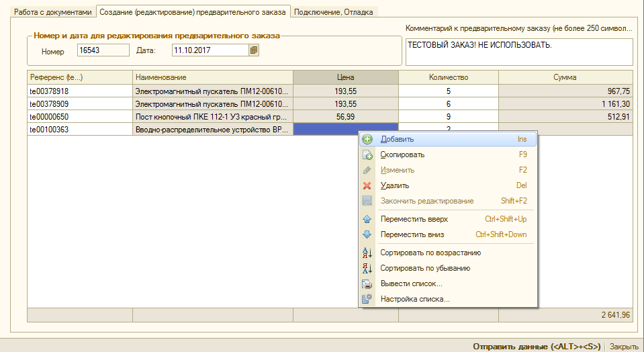
Task: Click the Copy row icon in context menu
Action: (x=367, y=155)
